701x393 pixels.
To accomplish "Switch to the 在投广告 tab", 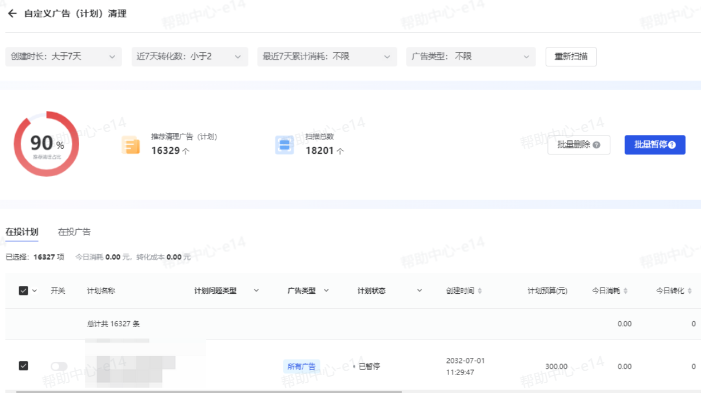I will [x=74, y=232].
